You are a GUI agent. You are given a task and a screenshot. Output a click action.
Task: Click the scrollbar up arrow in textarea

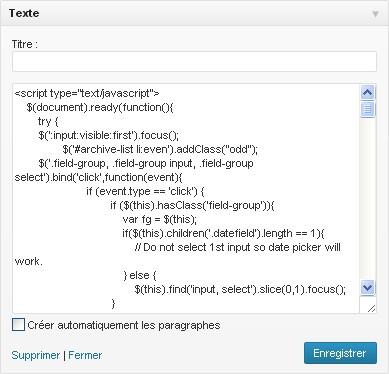tap(367, 92)
